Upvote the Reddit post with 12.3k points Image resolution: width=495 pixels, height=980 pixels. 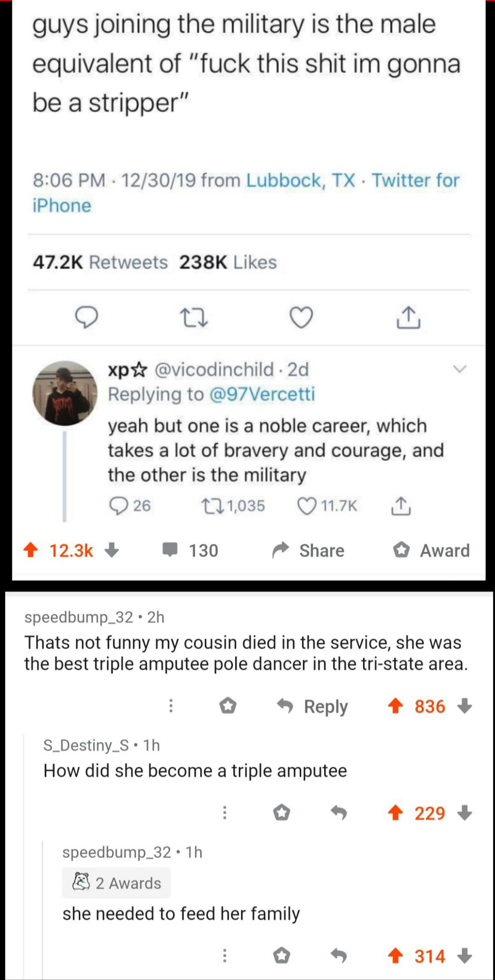[31, 550]
